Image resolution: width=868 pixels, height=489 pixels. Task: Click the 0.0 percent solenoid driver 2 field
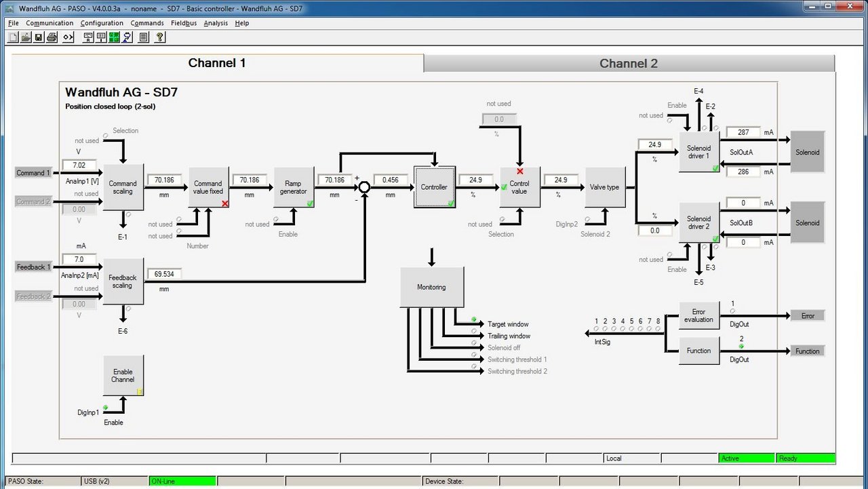(655, 231)
